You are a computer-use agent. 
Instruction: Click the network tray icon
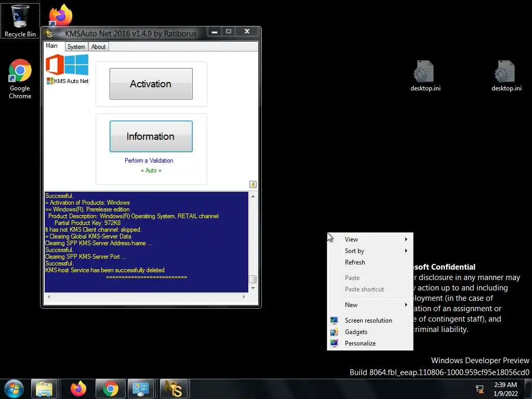click(x=480, y=389)
